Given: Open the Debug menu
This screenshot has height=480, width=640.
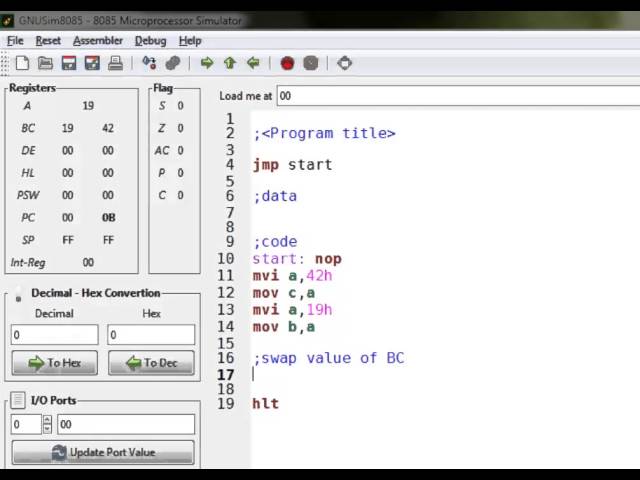Looking at the screenshot, I should (x=151, y=41).
